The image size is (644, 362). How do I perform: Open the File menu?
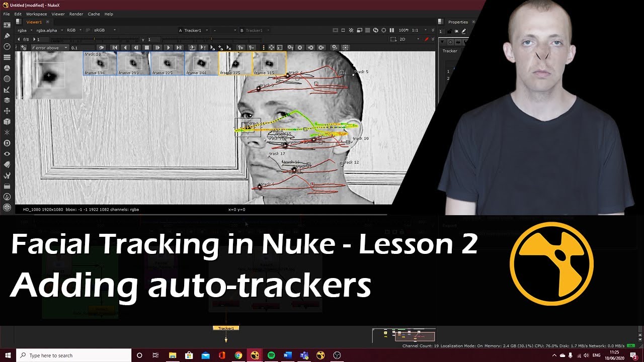click(7, 14)
